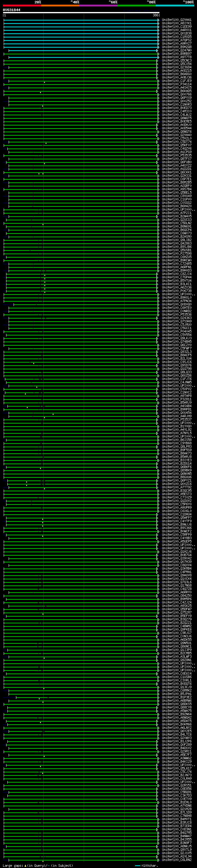Click hit label UniRef100_Q2VA40
This screenshot has width=197, height=868.
tap(176, 135)
